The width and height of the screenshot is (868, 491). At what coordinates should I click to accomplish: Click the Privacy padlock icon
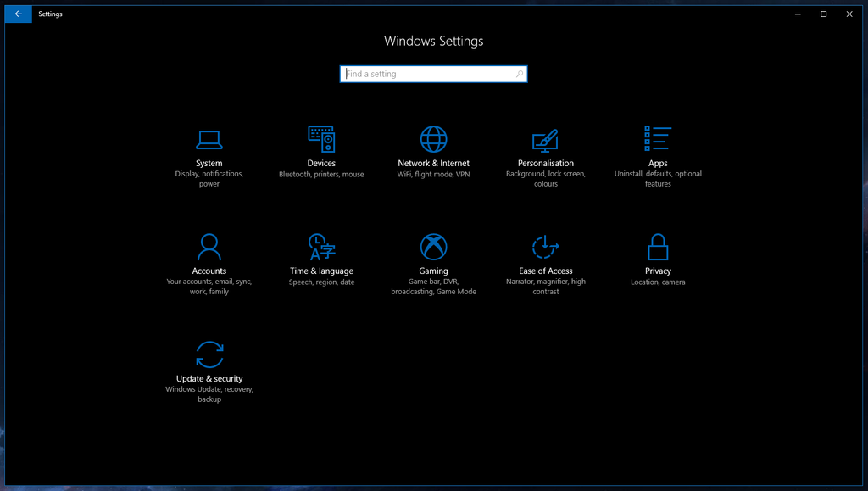(x=657, y=247)
